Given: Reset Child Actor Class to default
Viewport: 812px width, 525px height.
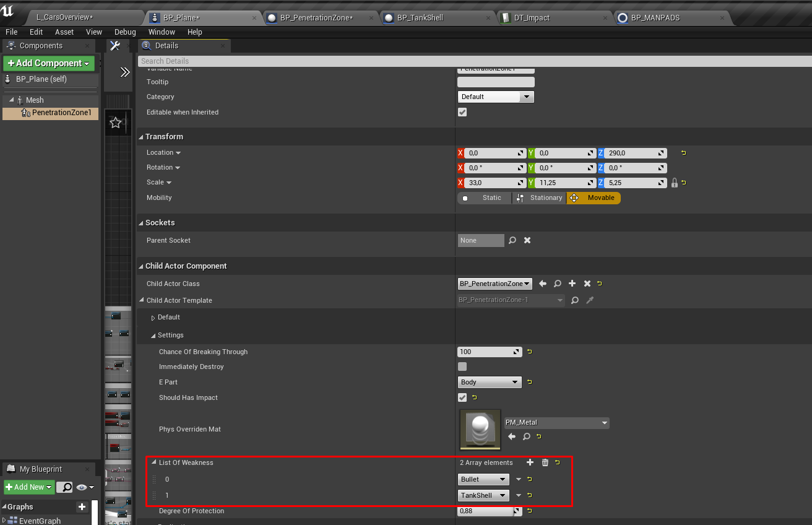Looking at the screenshot, I should pos(600,284).
